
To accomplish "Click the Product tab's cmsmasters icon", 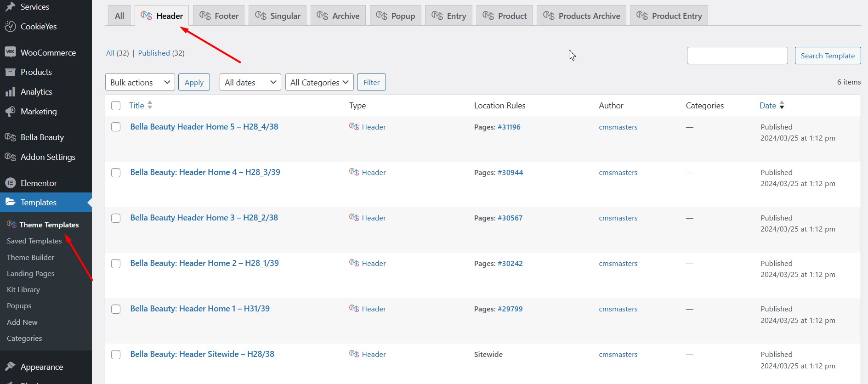I will 488,16.
